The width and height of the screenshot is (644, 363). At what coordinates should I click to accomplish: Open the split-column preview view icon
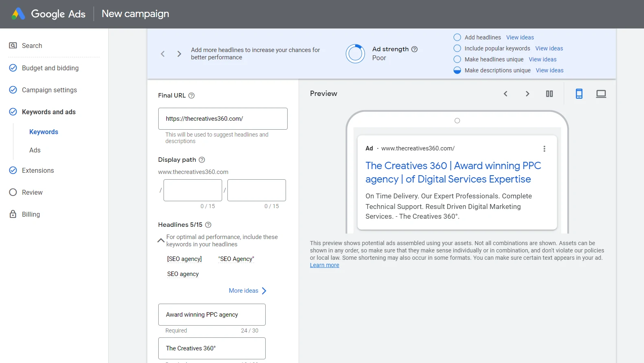[549, 94]
